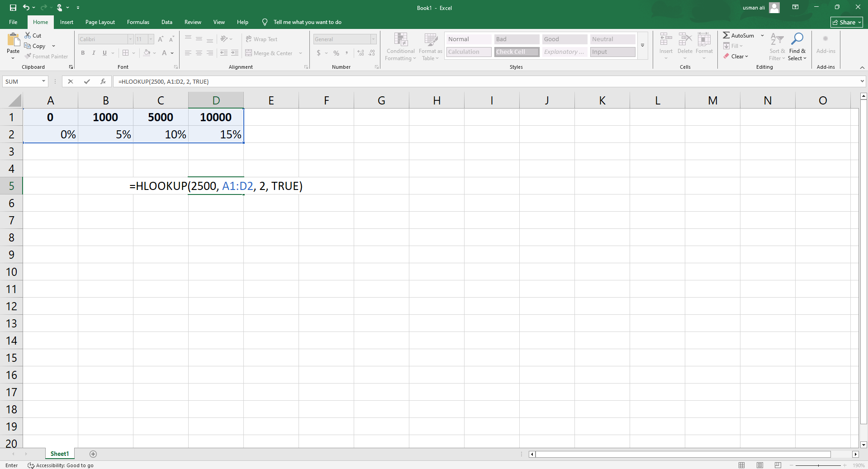868x469 pixels.
Task: Apply the Good cell style
Action: tap(564, 39)
